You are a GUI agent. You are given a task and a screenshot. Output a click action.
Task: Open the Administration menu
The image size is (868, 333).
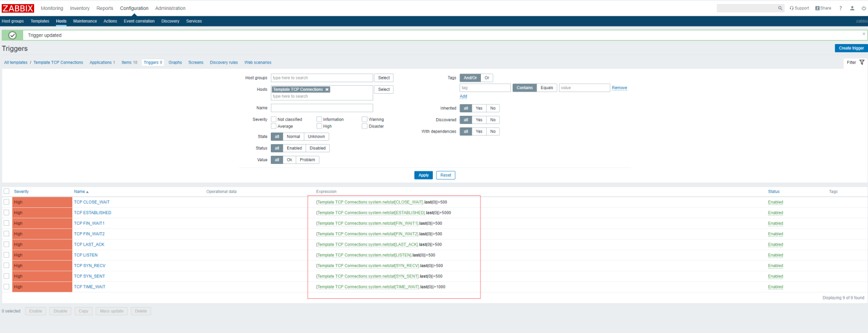pyautogui.click(x=170, y=8)
